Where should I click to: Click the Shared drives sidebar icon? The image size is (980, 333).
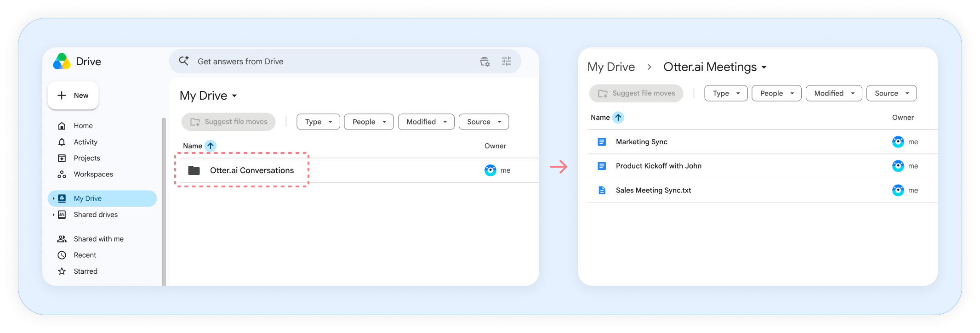coord(62,214)
